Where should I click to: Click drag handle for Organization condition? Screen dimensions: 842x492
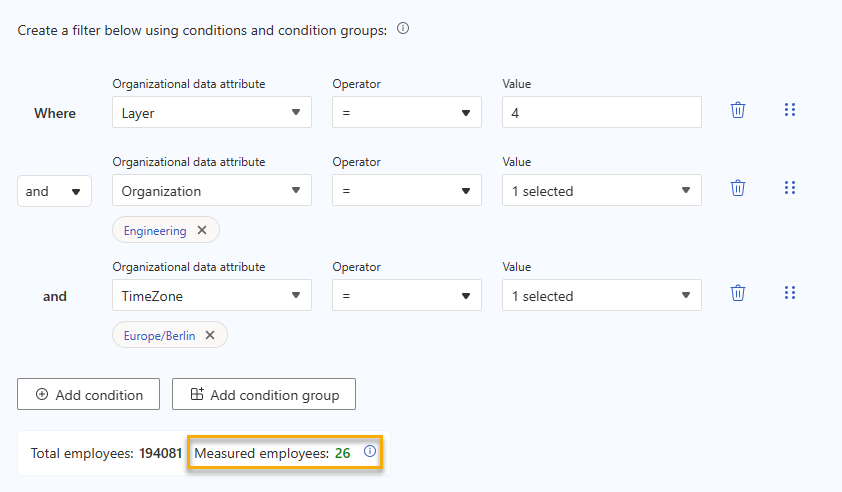790,188
